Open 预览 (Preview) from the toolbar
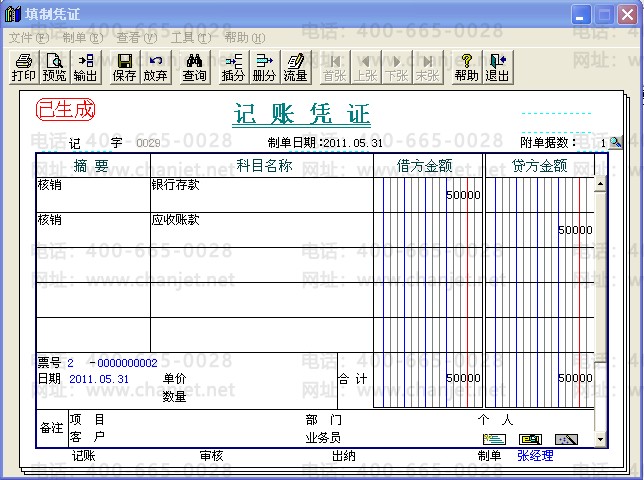This screenshot has width=644, height=480. coord(54,67)
